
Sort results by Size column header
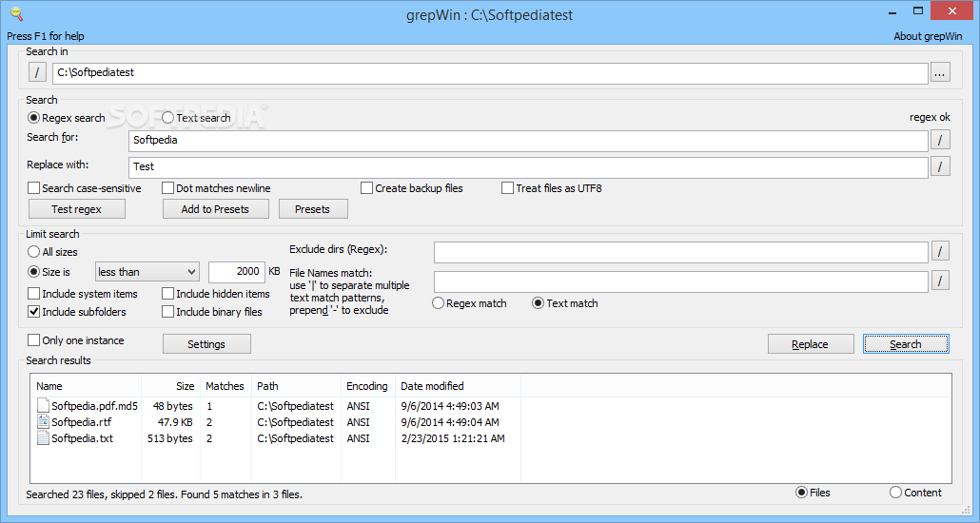[x=170, y=386]
